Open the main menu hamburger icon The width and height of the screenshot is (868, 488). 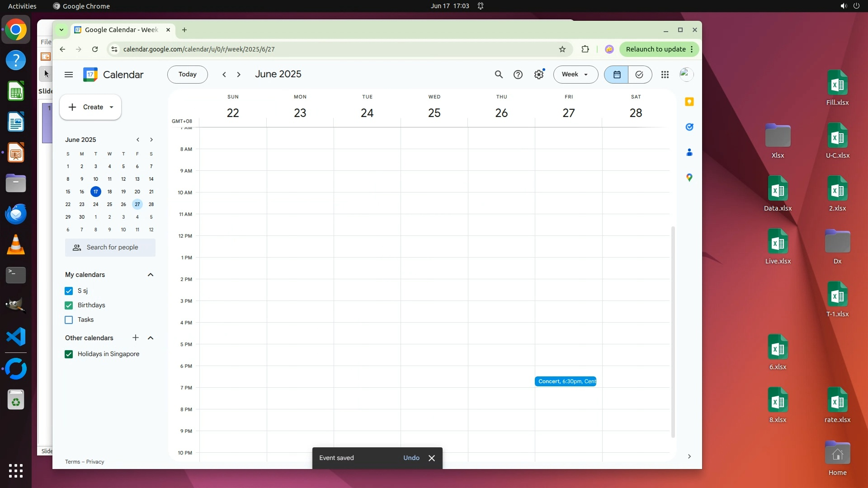[x=69, y=75]
